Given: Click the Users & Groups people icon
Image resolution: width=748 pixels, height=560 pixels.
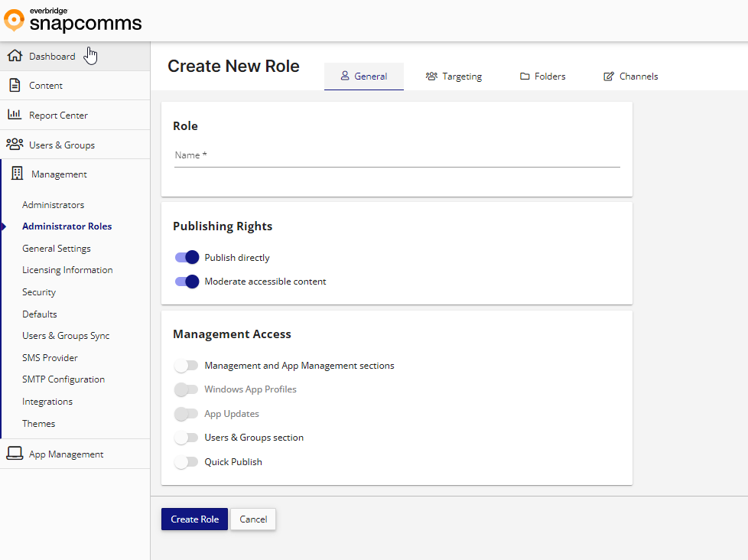Looking at the screenshot, I should (15, 144).
